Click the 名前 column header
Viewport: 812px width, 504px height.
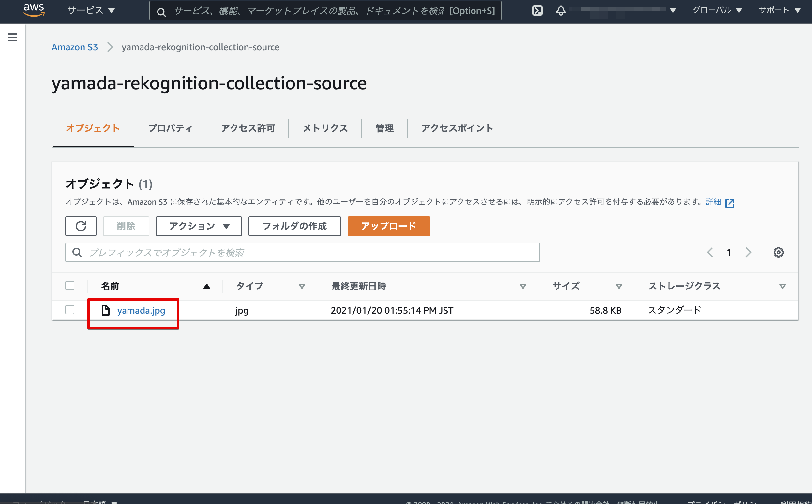click(x=110, y=286)
